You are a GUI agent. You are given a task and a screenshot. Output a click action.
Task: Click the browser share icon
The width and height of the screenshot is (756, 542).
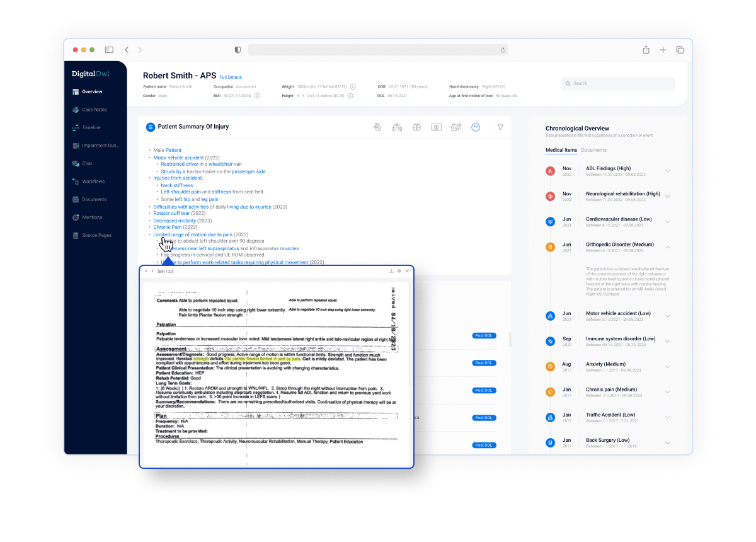(646, 50)
